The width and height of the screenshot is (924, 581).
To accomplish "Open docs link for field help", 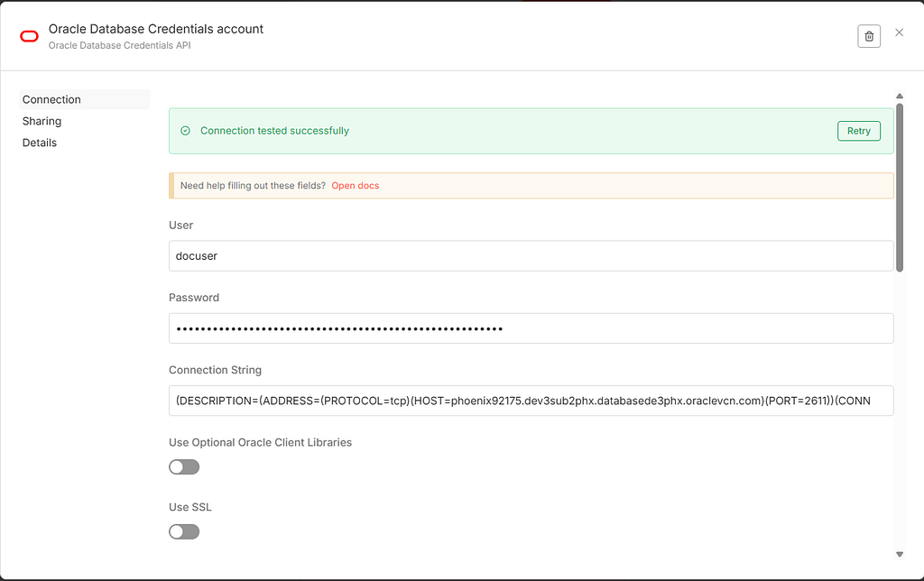I will [356, 186].
